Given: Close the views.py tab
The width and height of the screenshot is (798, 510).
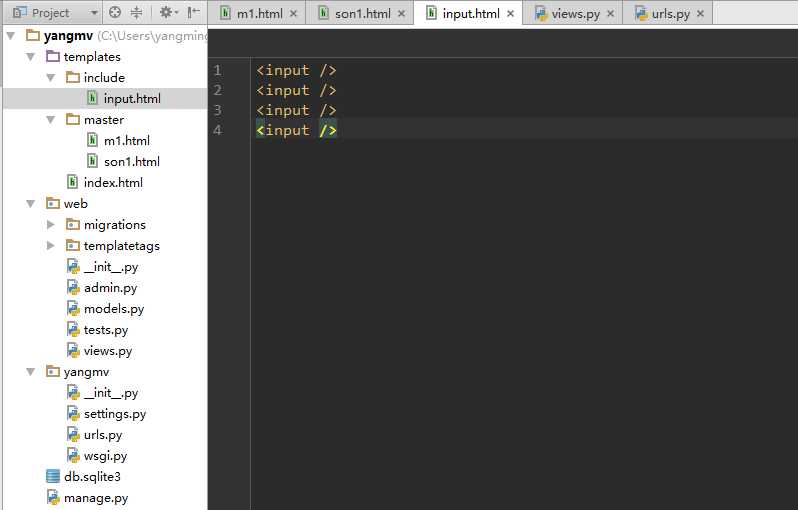Looking at the screenshot, I should 611,14.
